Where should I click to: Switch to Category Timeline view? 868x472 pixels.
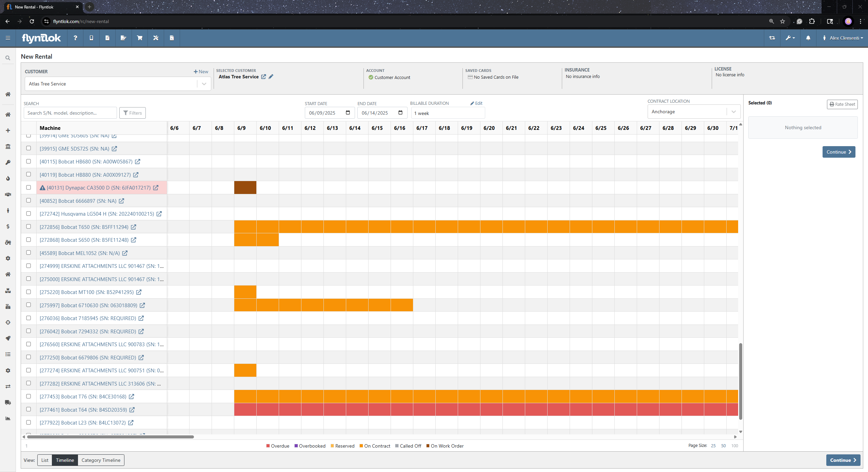pos(101,460)
